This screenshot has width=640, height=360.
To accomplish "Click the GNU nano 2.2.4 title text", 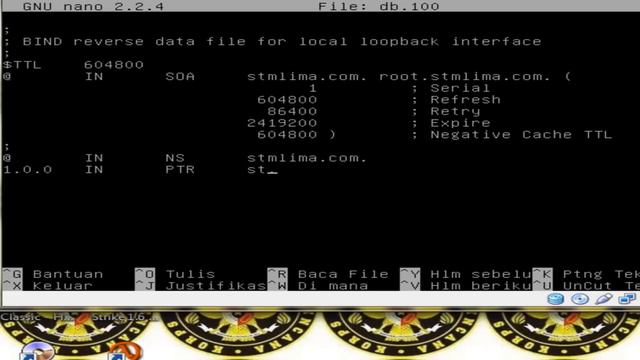I will point(93,6).
